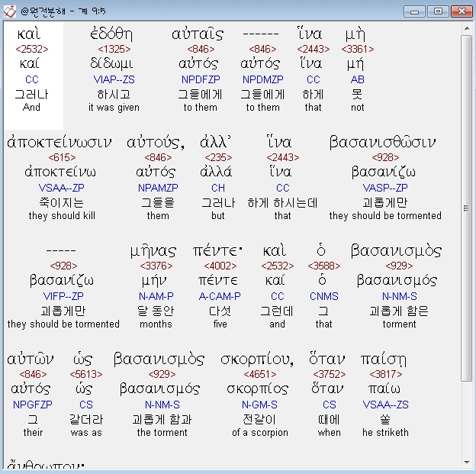Click the lemma ἀλλά
Screen dimensions: 476x474
click(x=216, y=172)
